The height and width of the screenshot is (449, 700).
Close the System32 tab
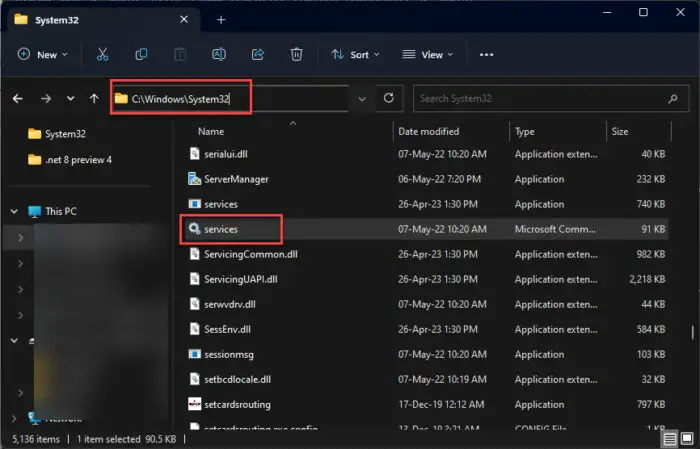coord(184,19)
